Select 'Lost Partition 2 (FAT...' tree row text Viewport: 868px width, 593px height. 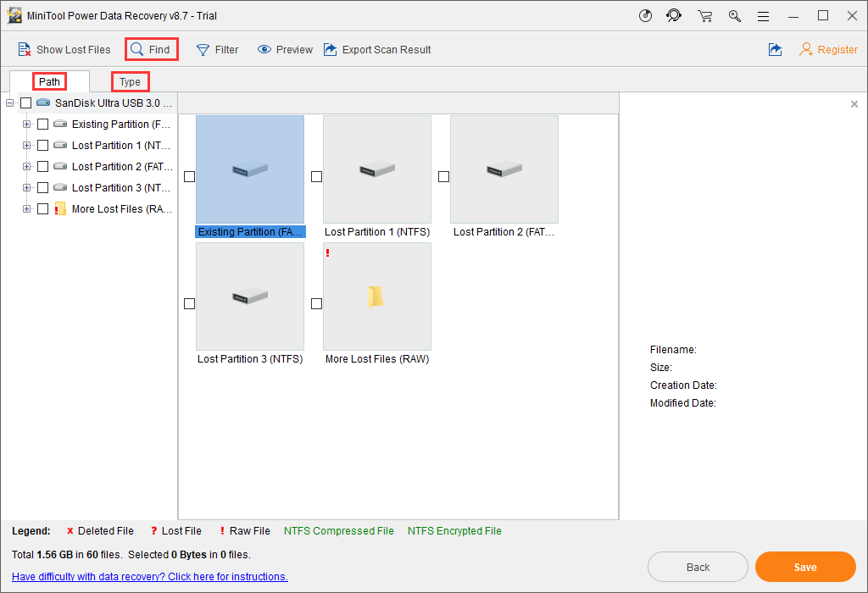(x=122, y=167)
